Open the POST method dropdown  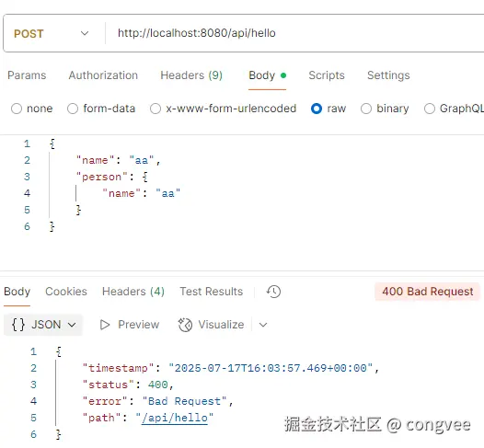pos(52,33)
